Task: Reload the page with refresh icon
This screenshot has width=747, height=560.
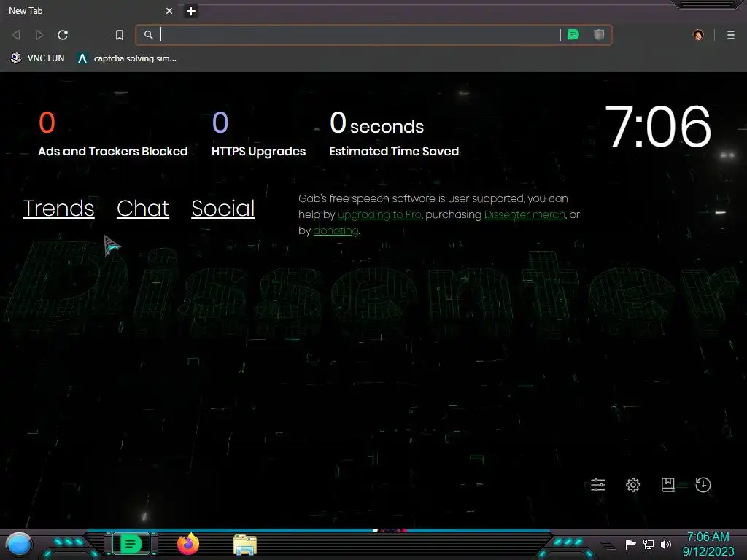Action: click(x=63, y=35)
